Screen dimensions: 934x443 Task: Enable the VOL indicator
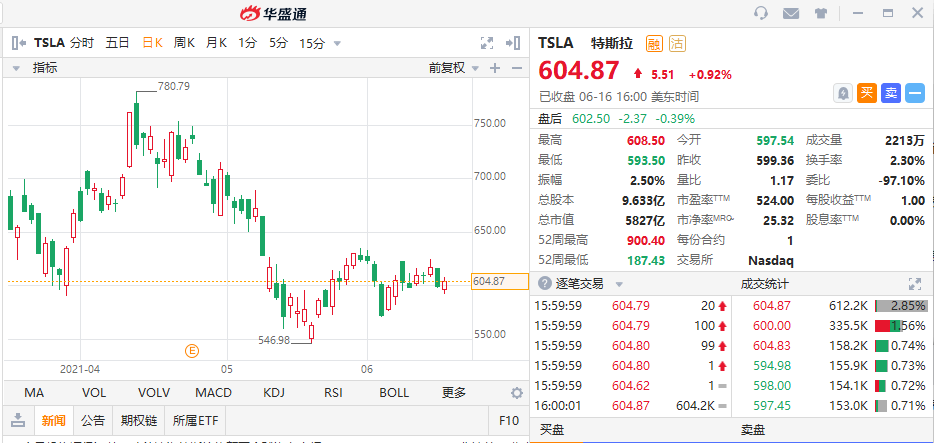coord(94,393)
